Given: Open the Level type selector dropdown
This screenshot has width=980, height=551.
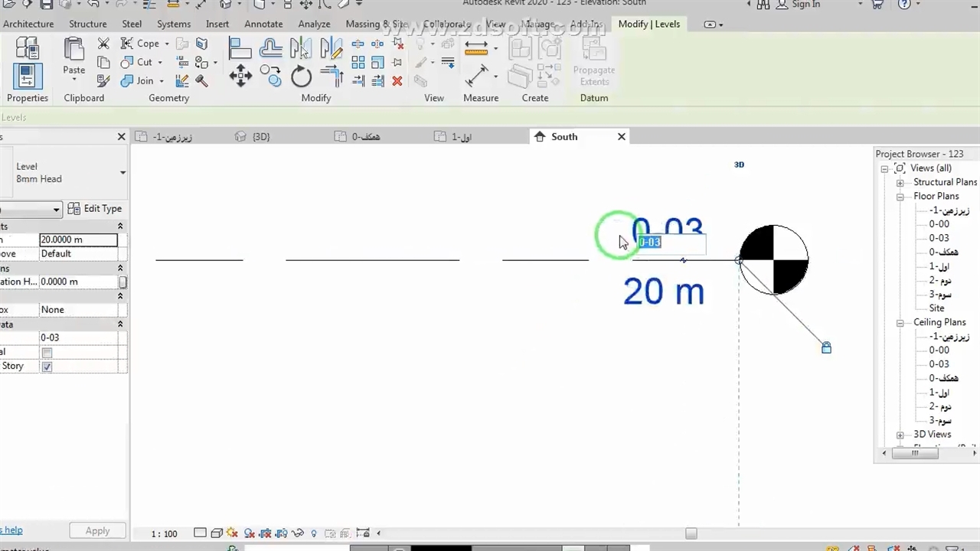Looking at the screenshot, I should [x=122, y=173].
